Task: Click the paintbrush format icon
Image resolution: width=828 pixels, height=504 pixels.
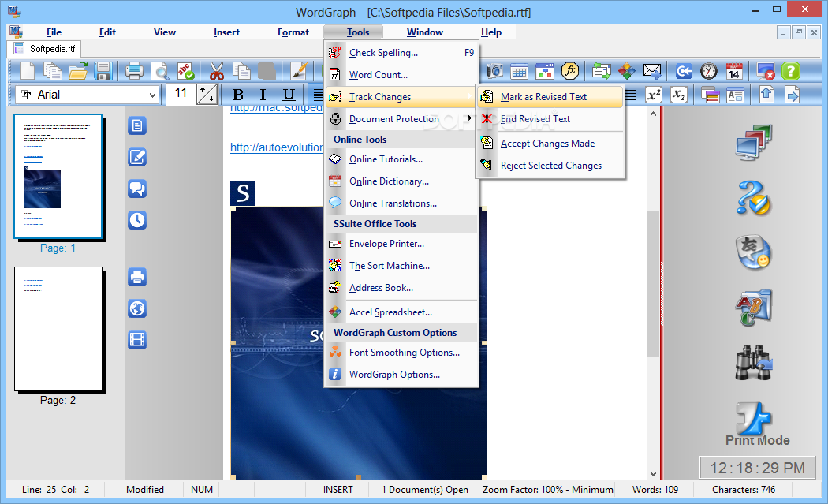Action: (298, 71)
